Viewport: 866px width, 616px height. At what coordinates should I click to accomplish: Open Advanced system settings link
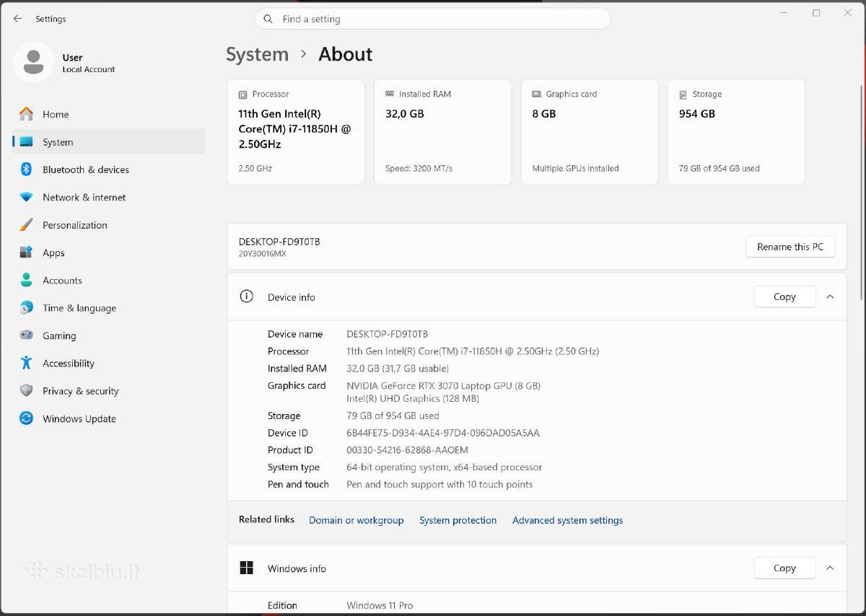[567, 520]
